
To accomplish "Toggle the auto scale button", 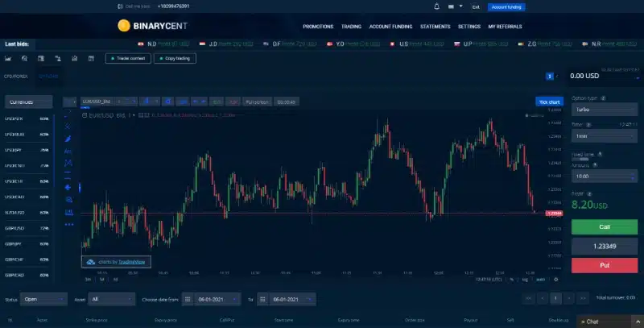I will 540,280.
